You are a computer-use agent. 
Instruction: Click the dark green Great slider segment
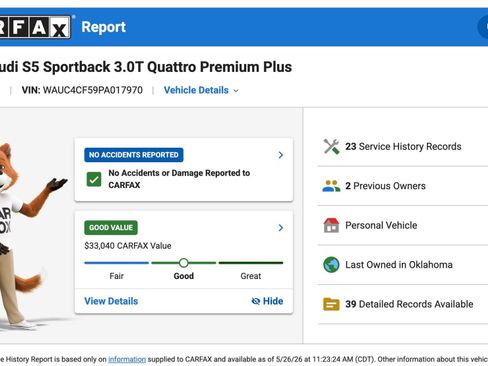251,263
